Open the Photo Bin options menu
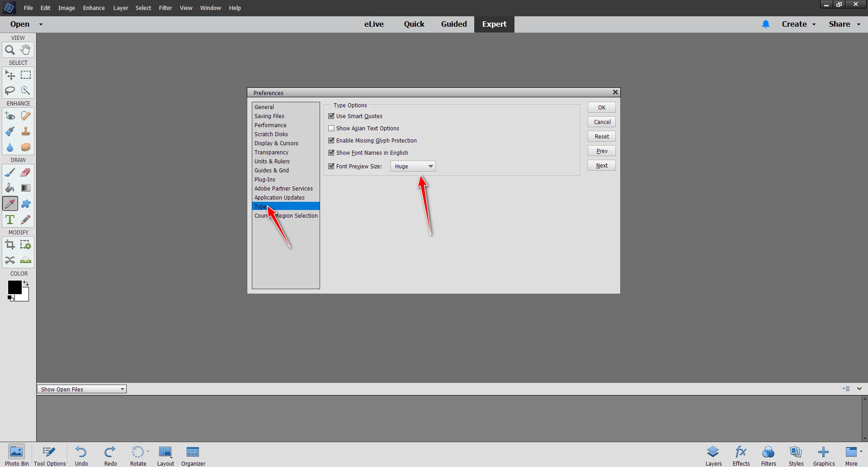The image size is (868, 467). (846, 389)
